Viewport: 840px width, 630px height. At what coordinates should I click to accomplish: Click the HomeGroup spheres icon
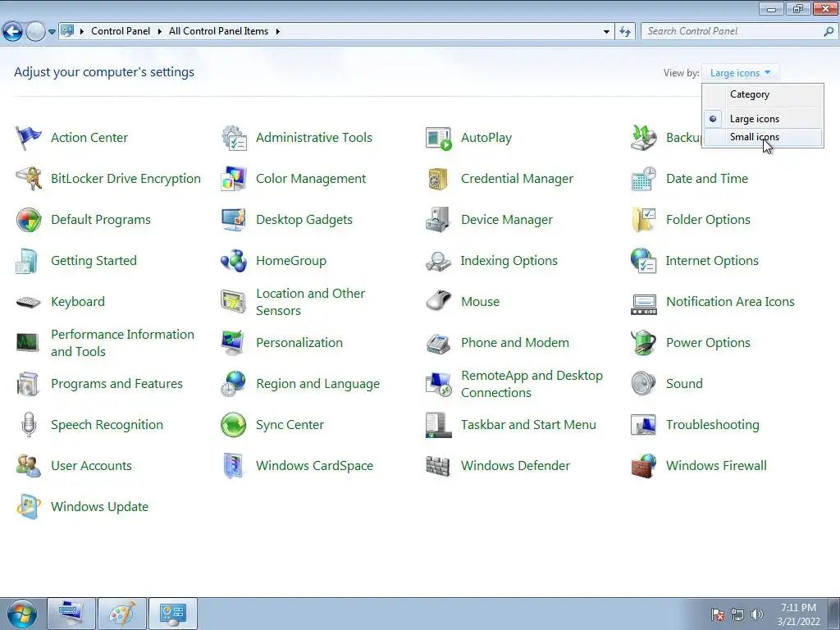click(x=234, y=261)
